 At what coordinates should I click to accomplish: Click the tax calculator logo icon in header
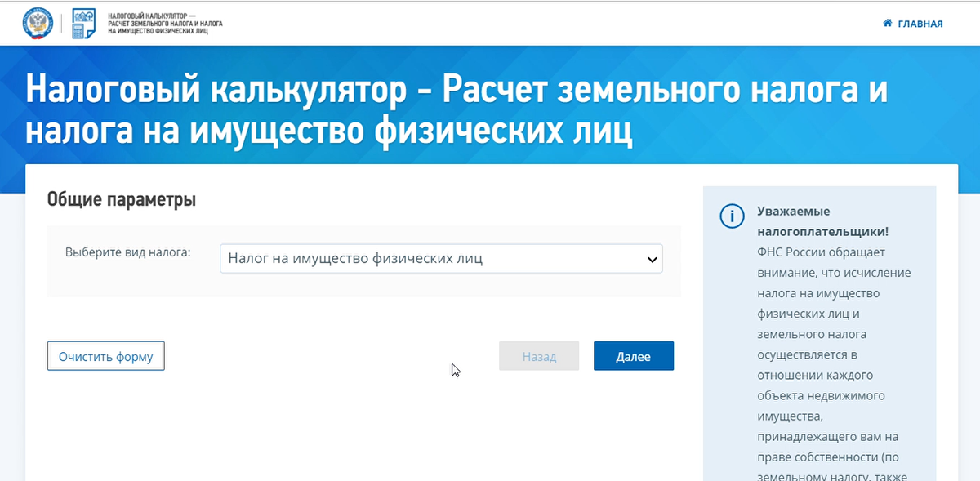82,23
